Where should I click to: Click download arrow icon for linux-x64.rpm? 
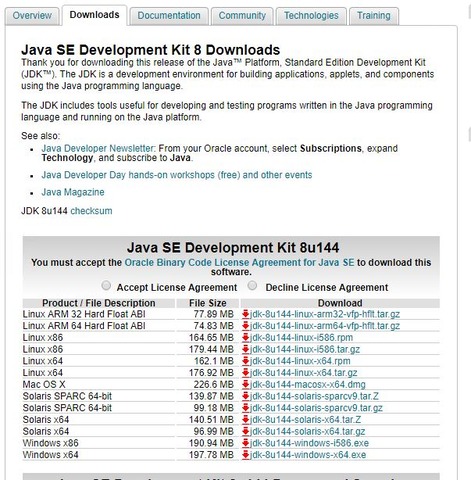pos(246,361)
